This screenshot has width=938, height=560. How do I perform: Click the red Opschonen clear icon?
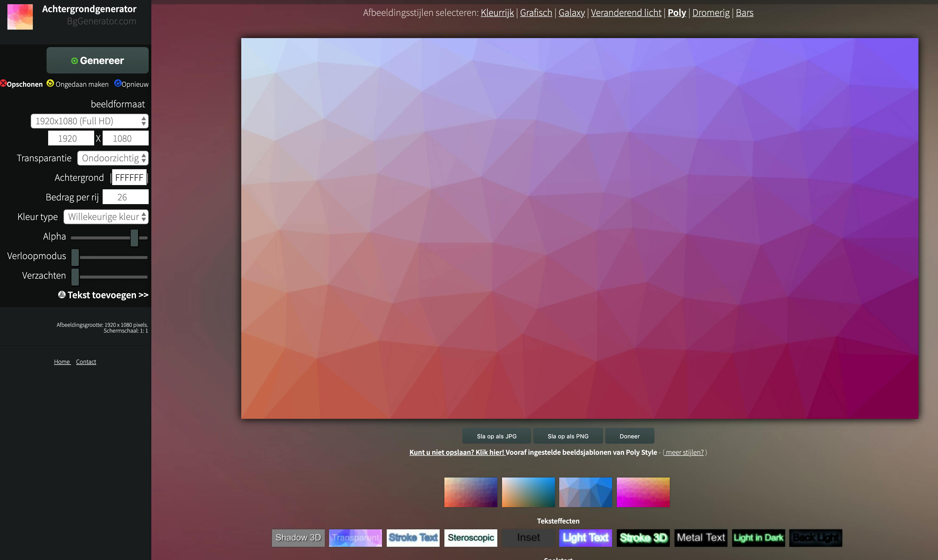click(3, 83)
